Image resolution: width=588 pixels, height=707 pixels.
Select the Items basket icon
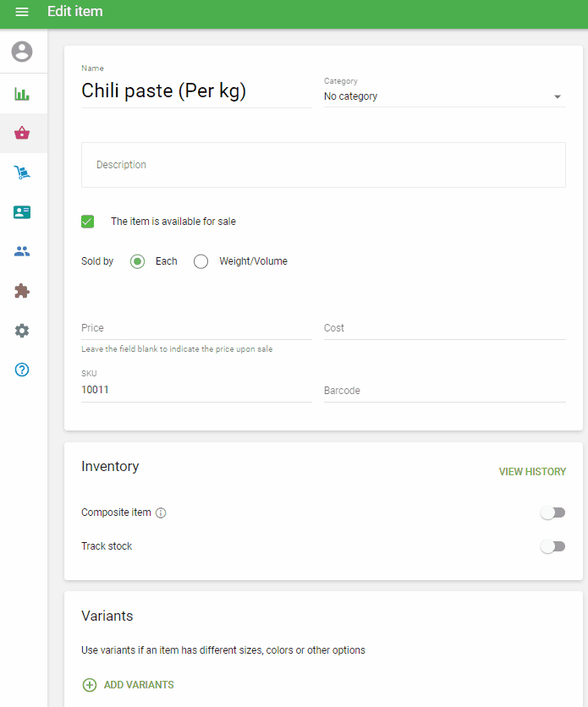pos(22,133)
